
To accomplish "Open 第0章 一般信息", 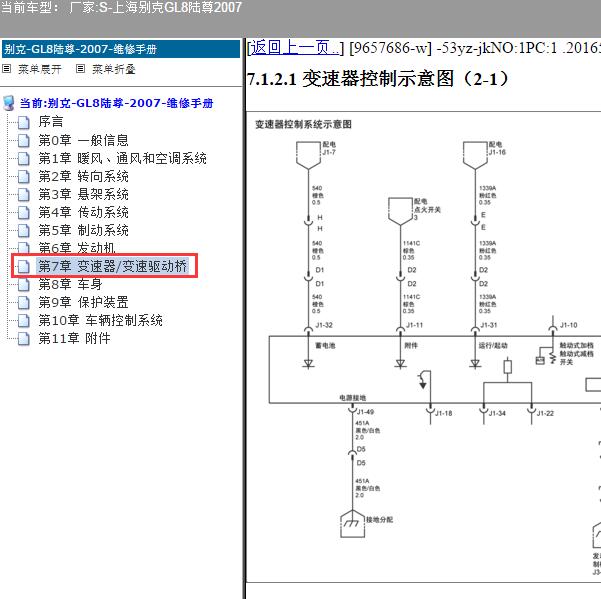I will click(x=83, y=140).
